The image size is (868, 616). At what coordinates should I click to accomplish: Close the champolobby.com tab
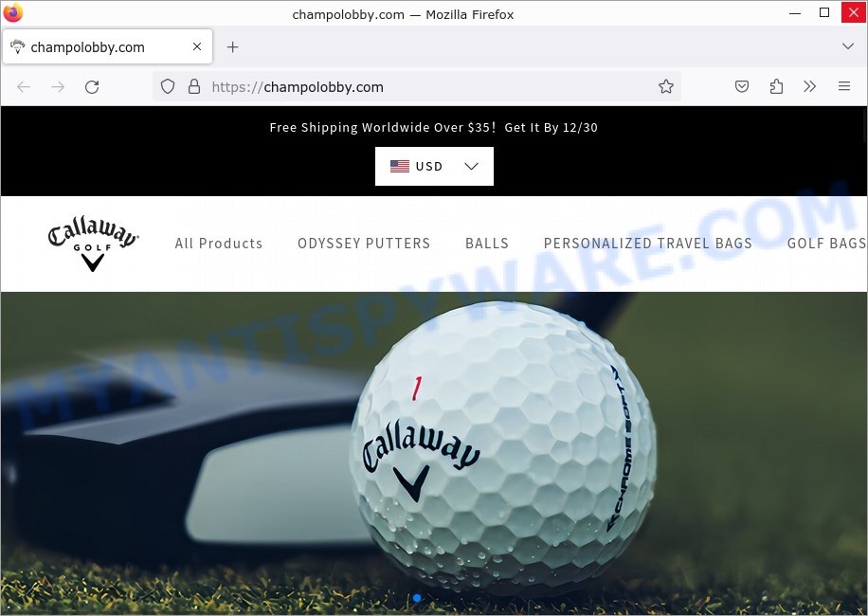[x=196, y=47]
